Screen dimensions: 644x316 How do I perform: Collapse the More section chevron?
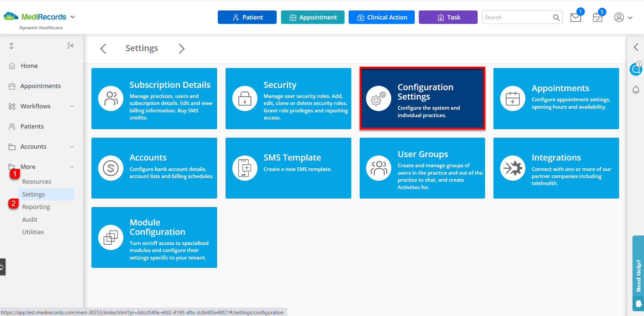coord(72,167)
